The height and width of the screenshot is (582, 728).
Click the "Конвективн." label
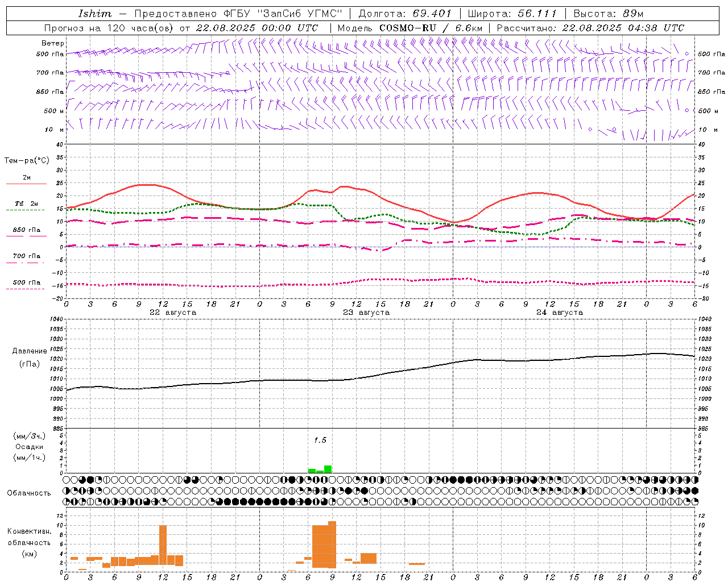pyautogui.click(x=30, y=531)
